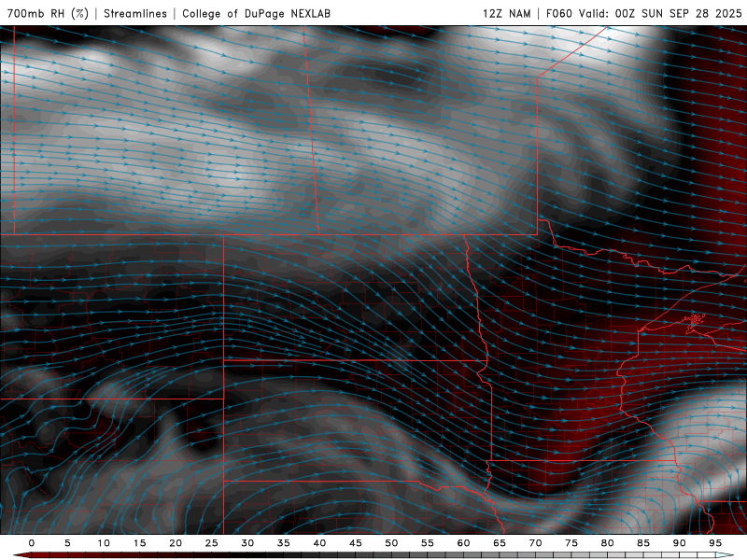This screenshot has height=560, width=747.
Task: Click the 25 label on the legend
Action: click(212, 543)
